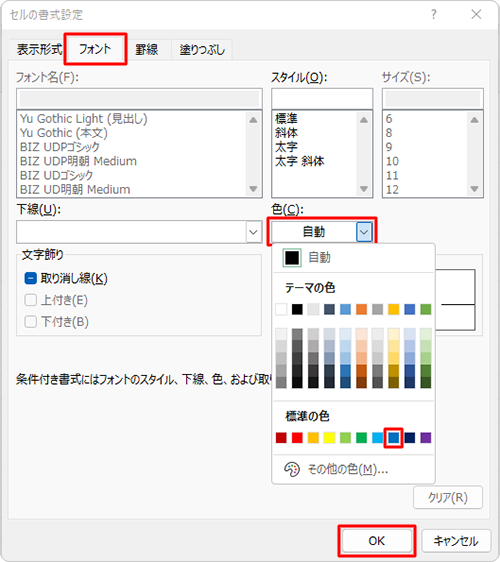
Task: Select blue standard color
Action: (394, 438)
